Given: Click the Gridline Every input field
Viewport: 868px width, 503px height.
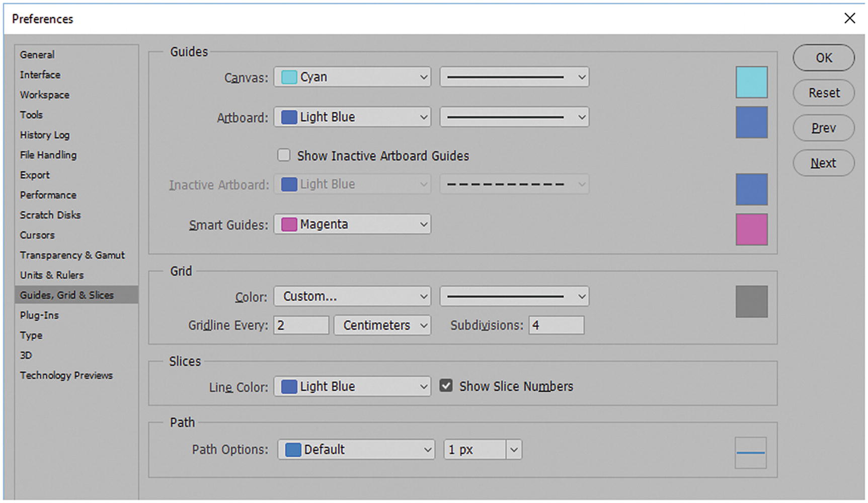Looking at the screenshot, I should pos(301,325).
